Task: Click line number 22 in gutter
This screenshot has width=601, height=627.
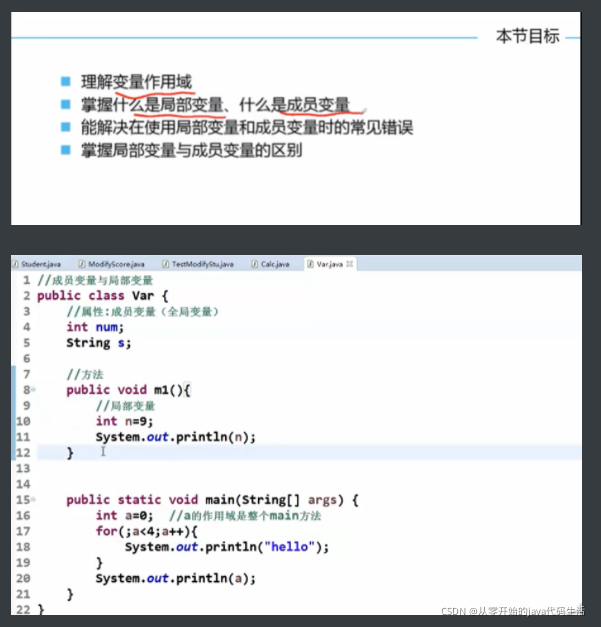Action: [23, 609]
